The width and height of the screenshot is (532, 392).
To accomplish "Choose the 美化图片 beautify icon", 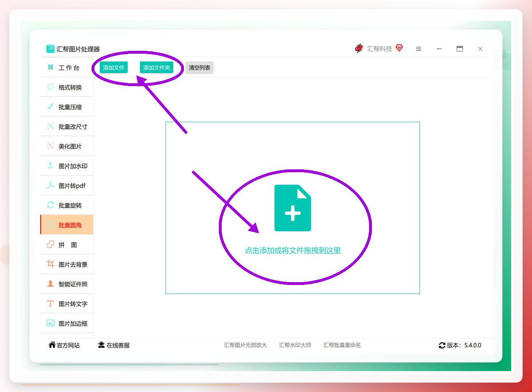I will point(50,146).
